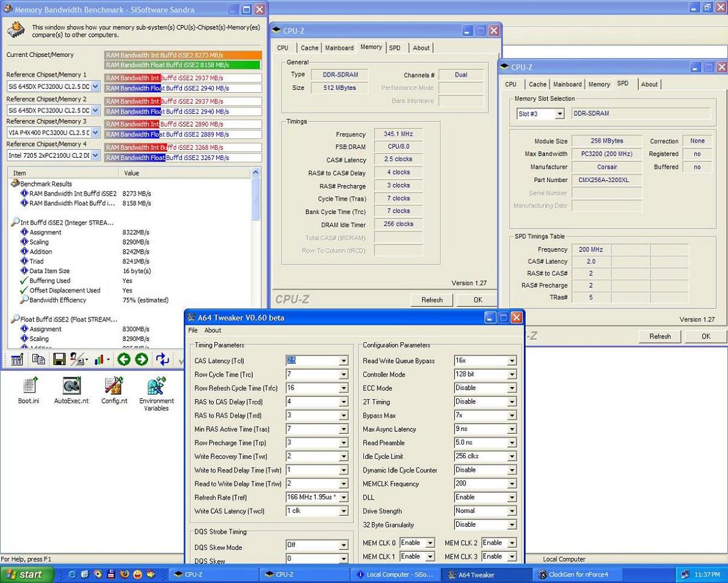Open the MEM CLK 0 Enable dropdown
The height and width of the screenshot is (583, 728).
(x=431, y=543)
